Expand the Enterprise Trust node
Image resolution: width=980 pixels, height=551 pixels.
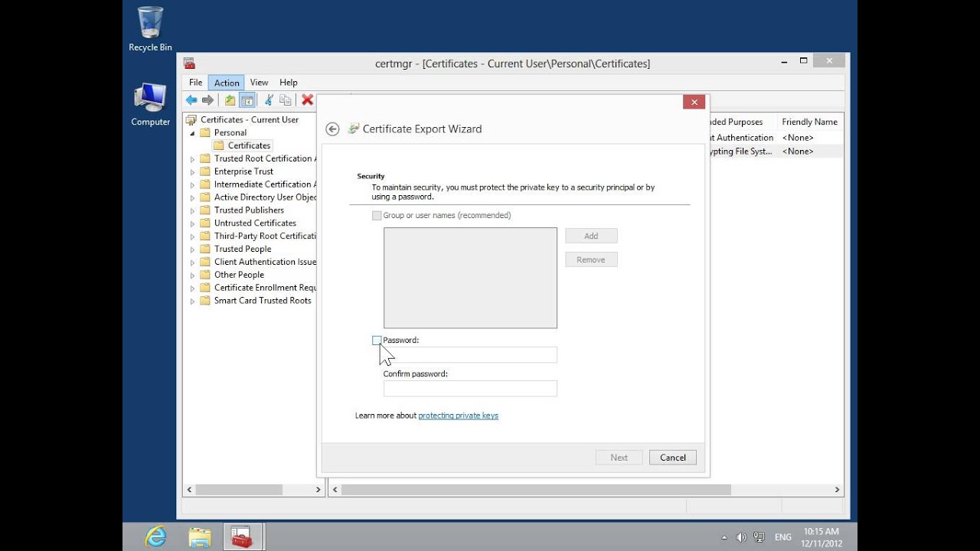193,172
